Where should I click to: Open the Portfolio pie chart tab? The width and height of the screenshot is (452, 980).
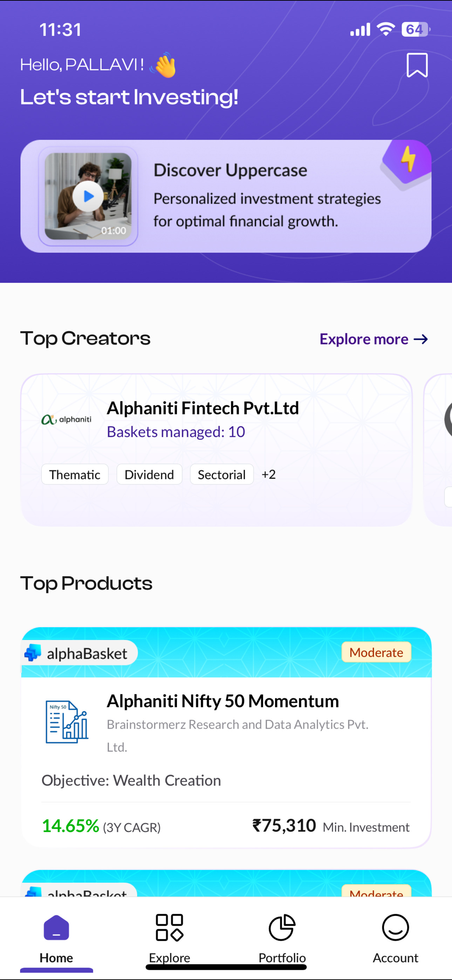(282, 939)
